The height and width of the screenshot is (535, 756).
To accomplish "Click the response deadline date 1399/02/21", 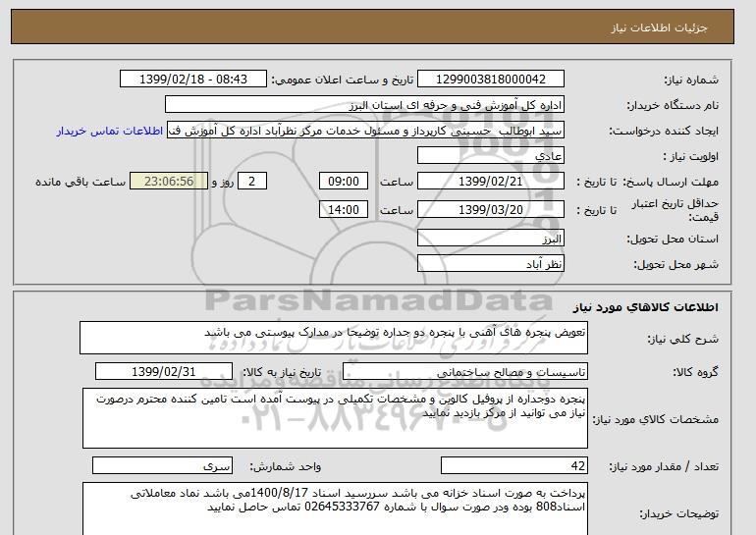I will (490, 182).
